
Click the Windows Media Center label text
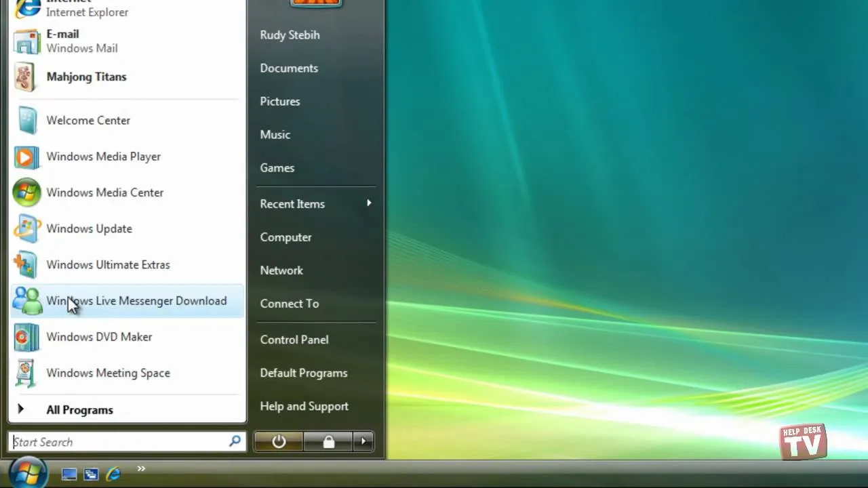coord(105,192)
